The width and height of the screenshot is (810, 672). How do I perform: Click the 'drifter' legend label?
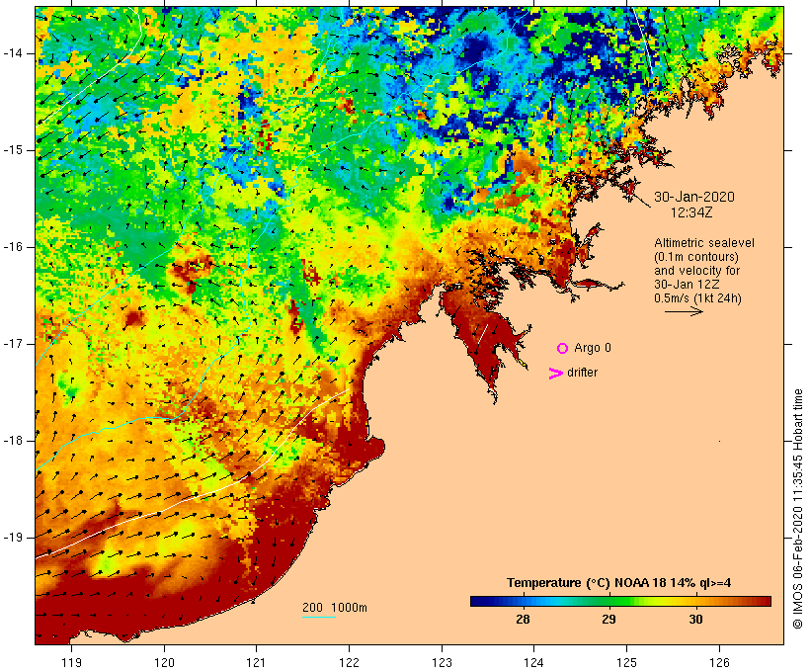pyautogui.click(x=582, y=373)
